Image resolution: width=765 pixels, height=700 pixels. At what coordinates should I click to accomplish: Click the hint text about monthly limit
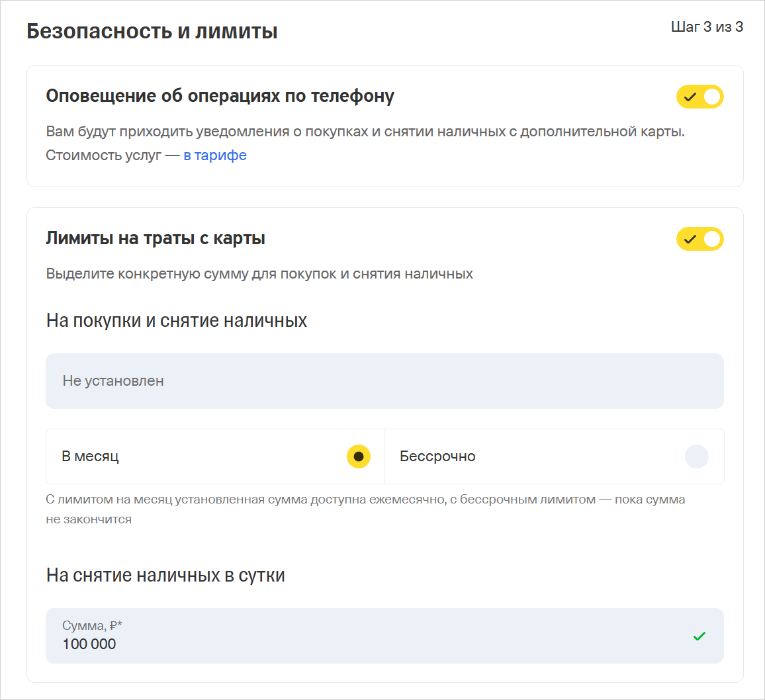(365, 500)
